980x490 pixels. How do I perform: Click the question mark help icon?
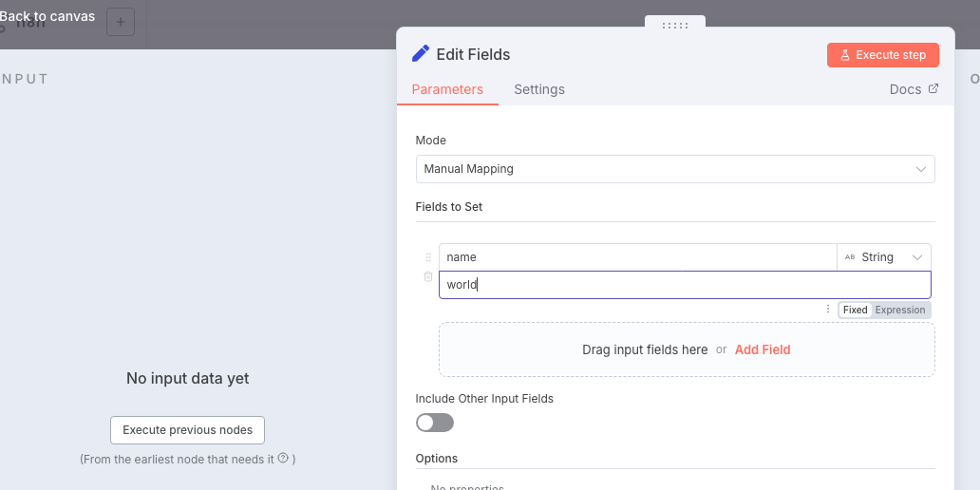click(x=283, y=459)
